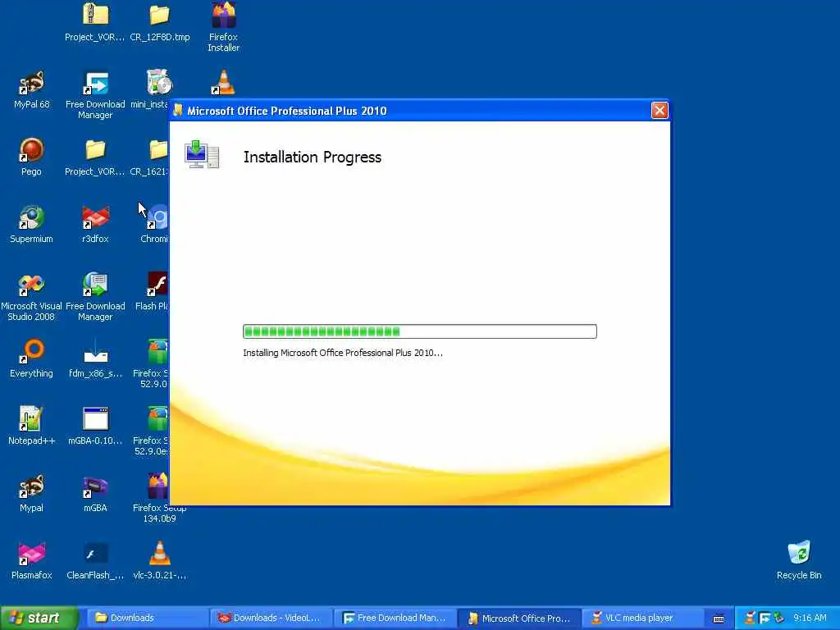Select the mini_insta disc icon on desktop
The width and height of the screenshot is (840, 630).
[x=158, y=83]
